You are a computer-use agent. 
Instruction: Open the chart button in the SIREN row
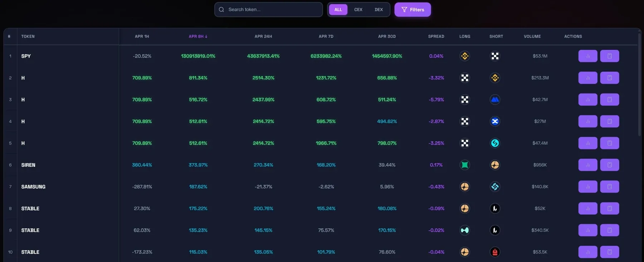[x=587, y=165]
